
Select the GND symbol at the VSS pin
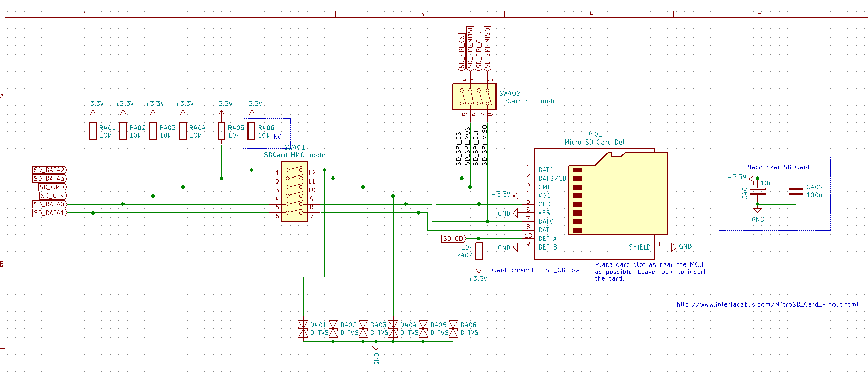pyautogui.click(x=508, y=213)
